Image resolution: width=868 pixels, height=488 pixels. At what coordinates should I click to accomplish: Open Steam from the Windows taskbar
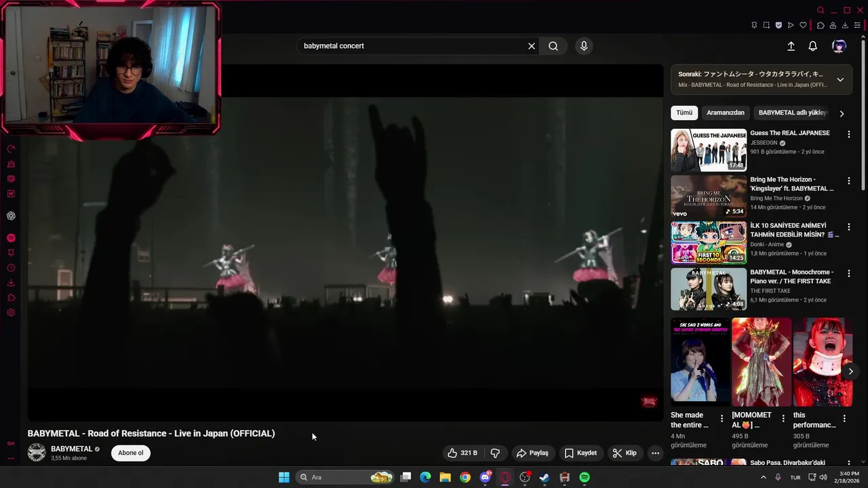click(x=545, y=477)
